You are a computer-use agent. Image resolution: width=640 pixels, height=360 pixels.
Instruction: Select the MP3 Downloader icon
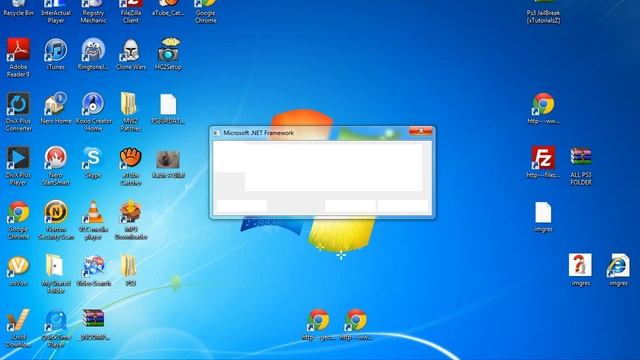click(x=131, y=212)
